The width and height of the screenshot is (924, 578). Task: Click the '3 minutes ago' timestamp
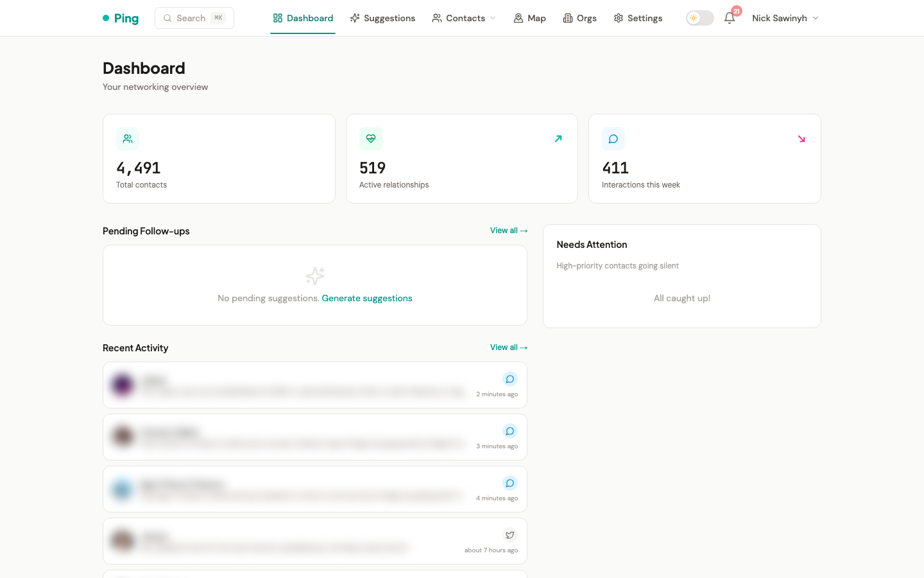point(497,446)
